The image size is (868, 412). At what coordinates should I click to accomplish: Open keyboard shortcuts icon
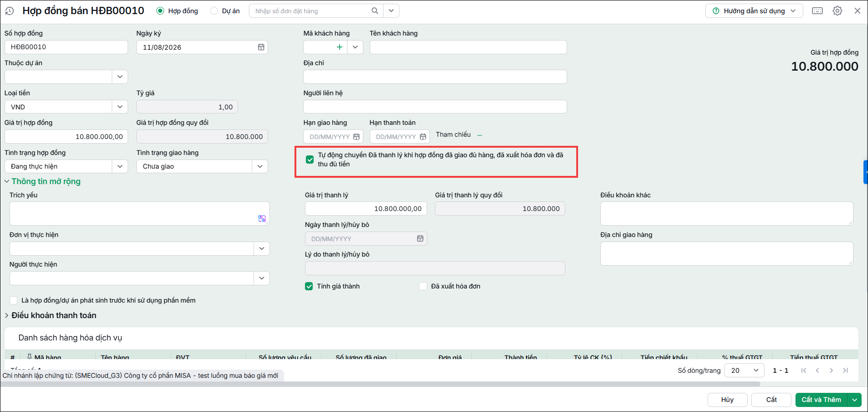(817, 11)
